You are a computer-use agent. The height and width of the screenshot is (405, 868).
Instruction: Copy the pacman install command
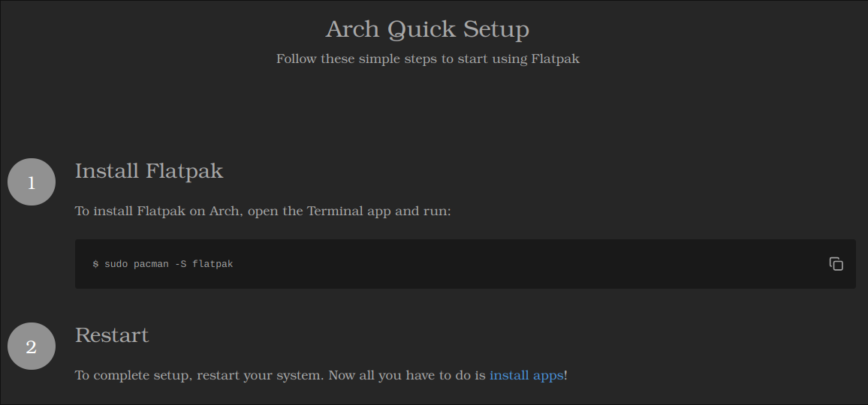click(836, 264)
